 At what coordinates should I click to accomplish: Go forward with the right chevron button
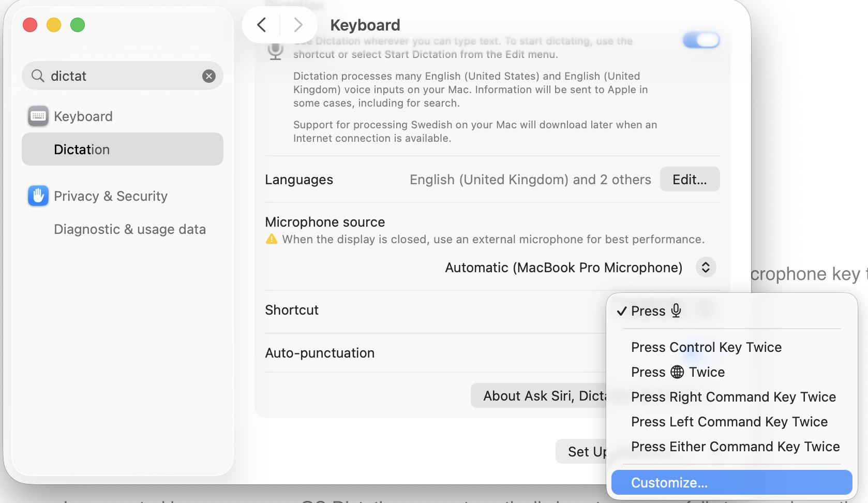298,25
